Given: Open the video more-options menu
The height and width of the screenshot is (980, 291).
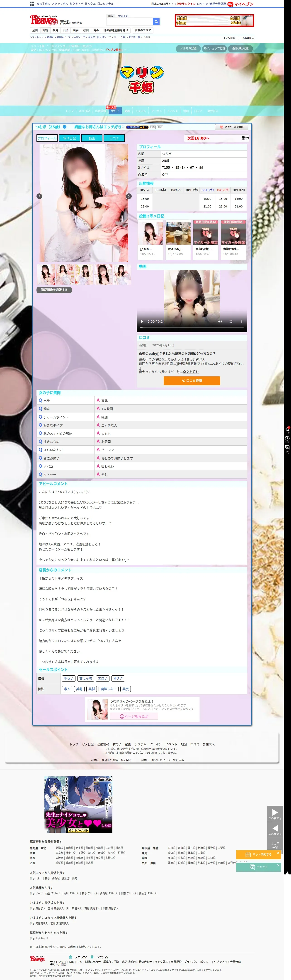Looking at the screenshot, I should [242, 321].
